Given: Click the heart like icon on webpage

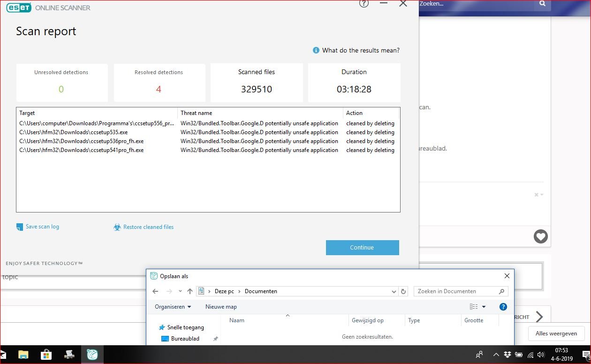Looking at the screenshot, I should tap(540, 236).
